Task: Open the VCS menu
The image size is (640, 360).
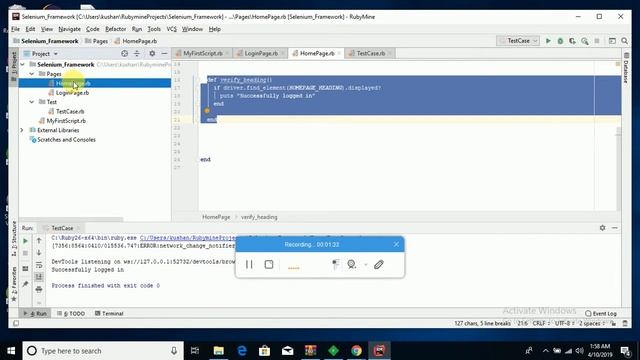Action: pyautogui.click(x=171, y=29)
